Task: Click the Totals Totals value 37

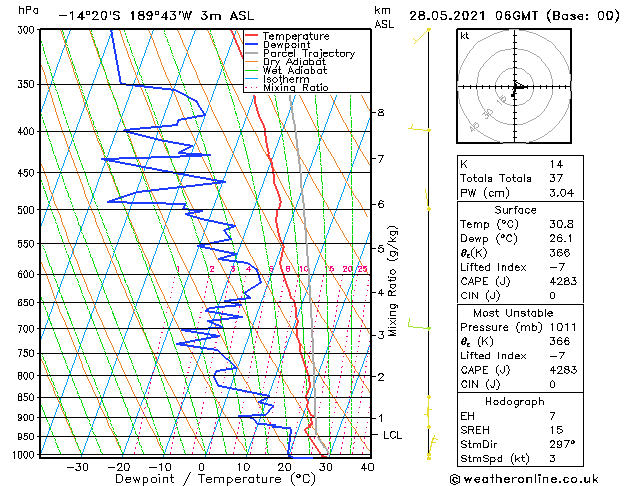Action: (x=556, y=178)
